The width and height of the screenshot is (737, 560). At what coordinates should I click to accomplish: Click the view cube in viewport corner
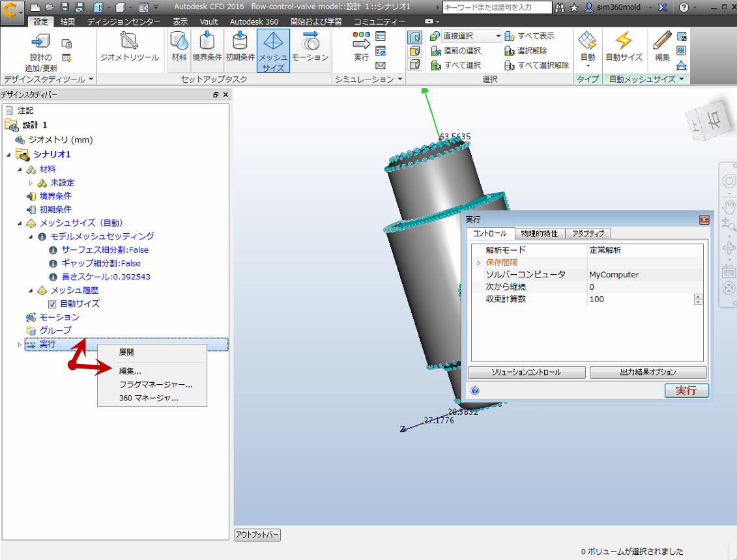pos(710,120)
